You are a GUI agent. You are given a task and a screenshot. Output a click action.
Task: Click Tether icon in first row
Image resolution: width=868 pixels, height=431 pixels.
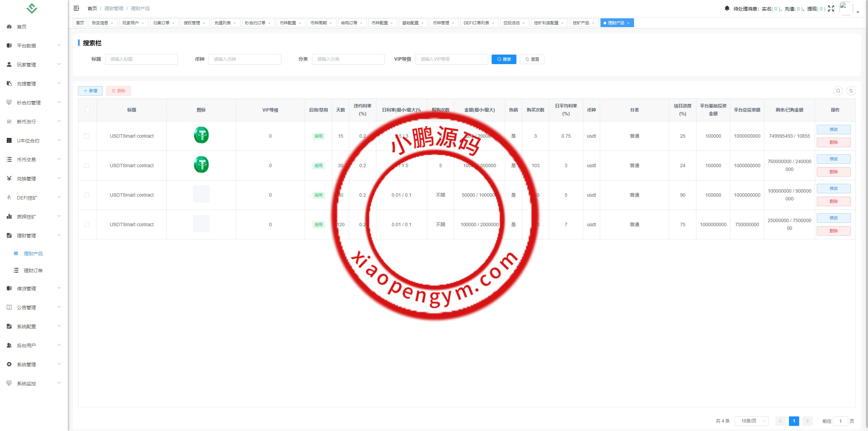[x=201, y=135]
